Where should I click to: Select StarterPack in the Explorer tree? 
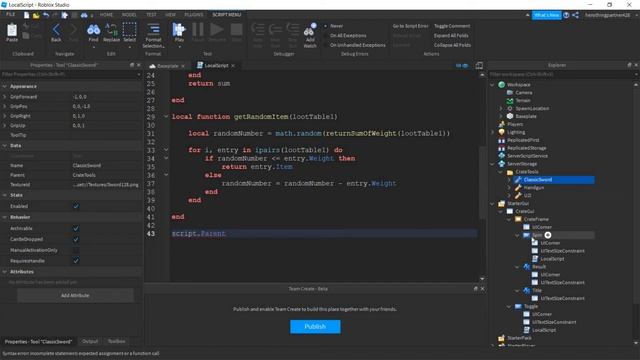[519, 338]
